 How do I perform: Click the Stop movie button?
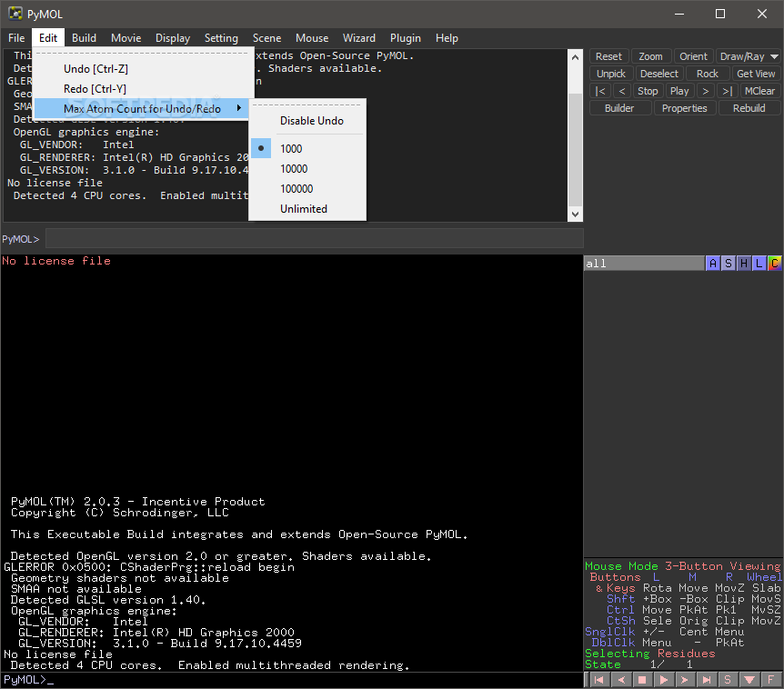648,91
